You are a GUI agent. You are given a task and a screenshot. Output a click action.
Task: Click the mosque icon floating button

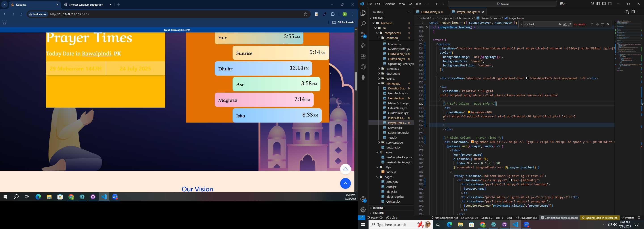[345, 169]
